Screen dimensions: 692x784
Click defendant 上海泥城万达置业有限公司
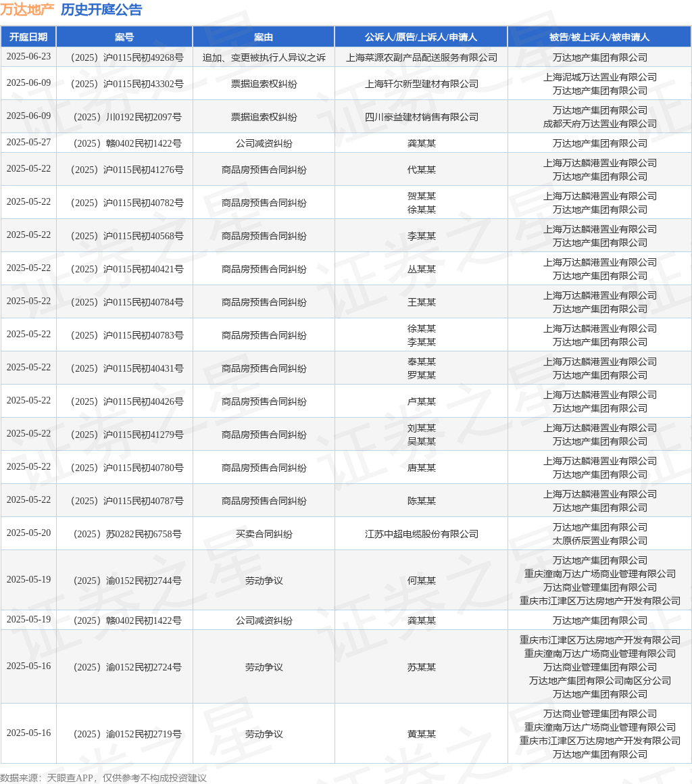[x=599, y=77]
